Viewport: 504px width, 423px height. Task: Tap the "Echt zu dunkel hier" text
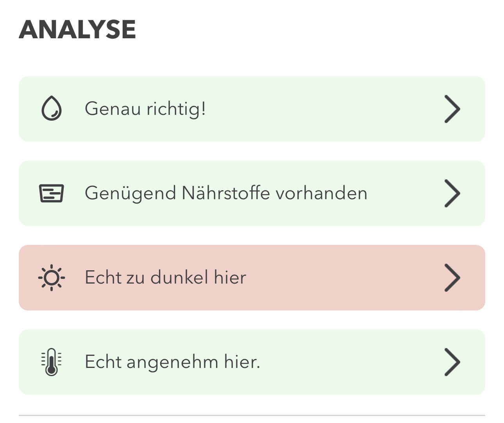pyautogui.click(x=165, y=278)
